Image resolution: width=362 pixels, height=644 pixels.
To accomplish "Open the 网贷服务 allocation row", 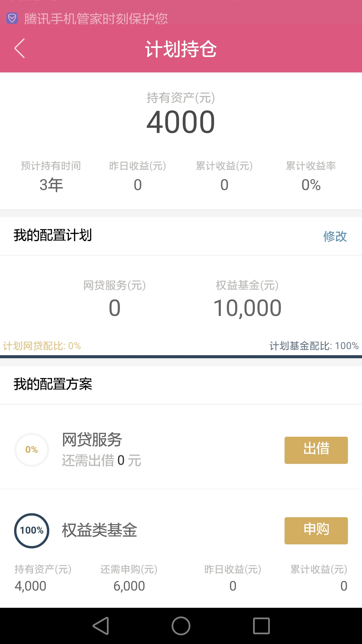I will (x=181, y=450).
